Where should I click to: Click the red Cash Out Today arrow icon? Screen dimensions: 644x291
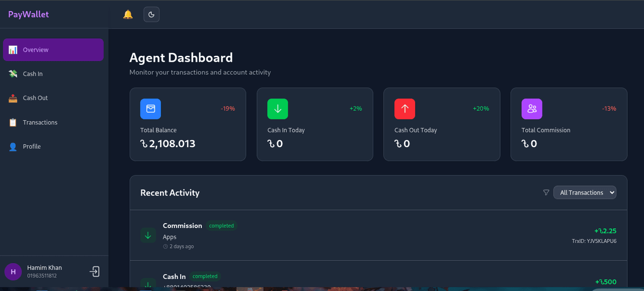click(x=405, y=109)
